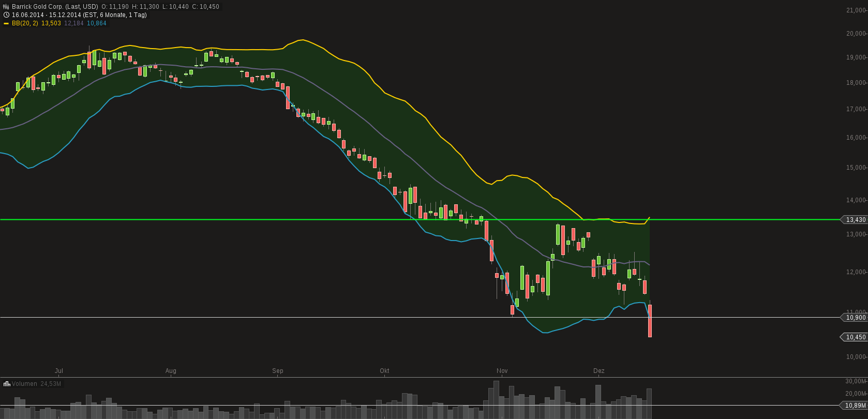The image size is (868, 419).
Task: Click the 'Okt' label on the time axis
Action: click(x=384, y=371)
